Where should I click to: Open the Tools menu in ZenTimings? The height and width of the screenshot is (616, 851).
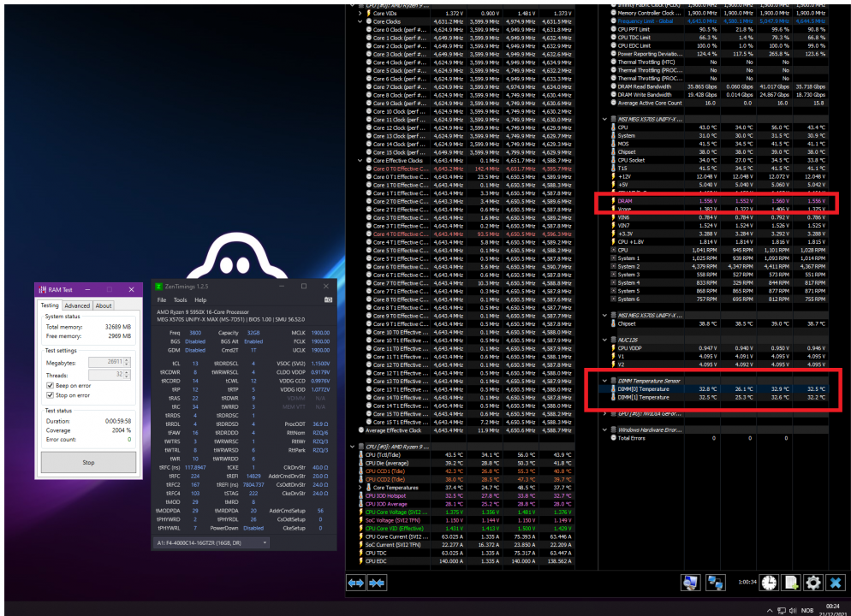pos(180,300)
